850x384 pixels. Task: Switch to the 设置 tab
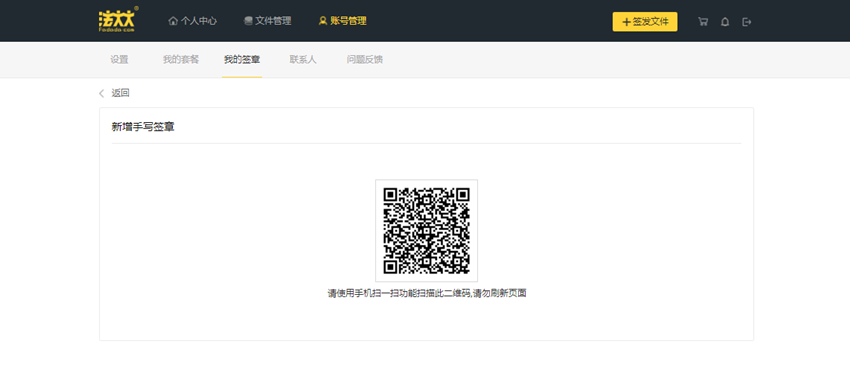(x=119, y=60)
